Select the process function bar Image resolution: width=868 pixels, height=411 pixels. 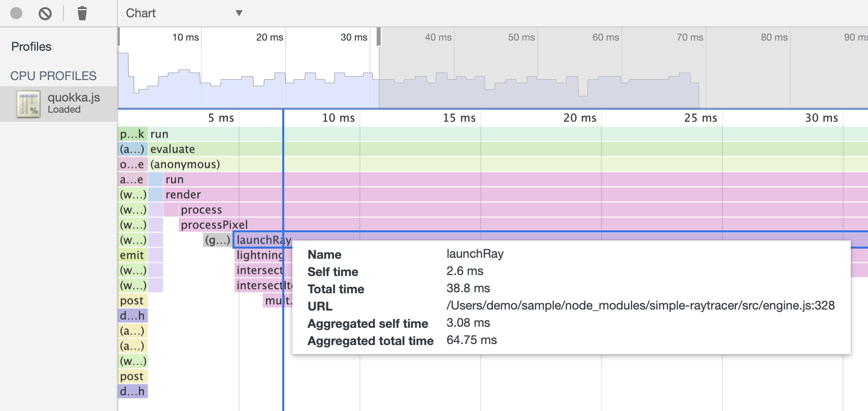point(202,210)
